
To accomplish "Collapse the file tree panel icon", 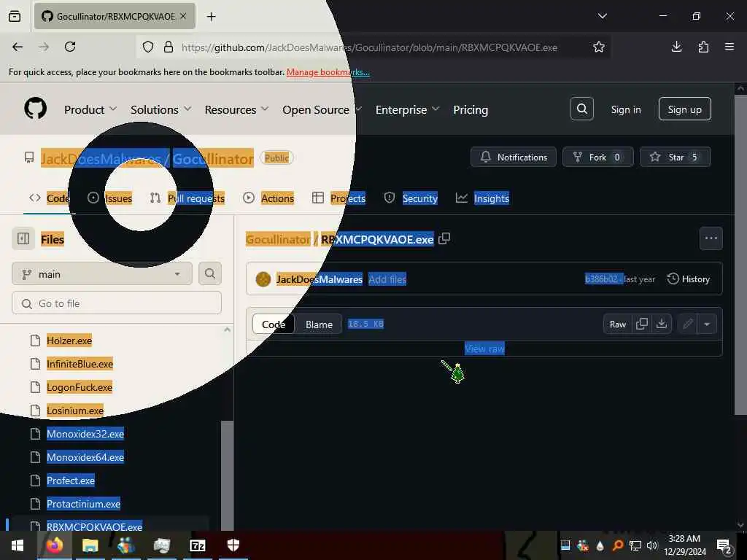I will (x=23, y=238).
